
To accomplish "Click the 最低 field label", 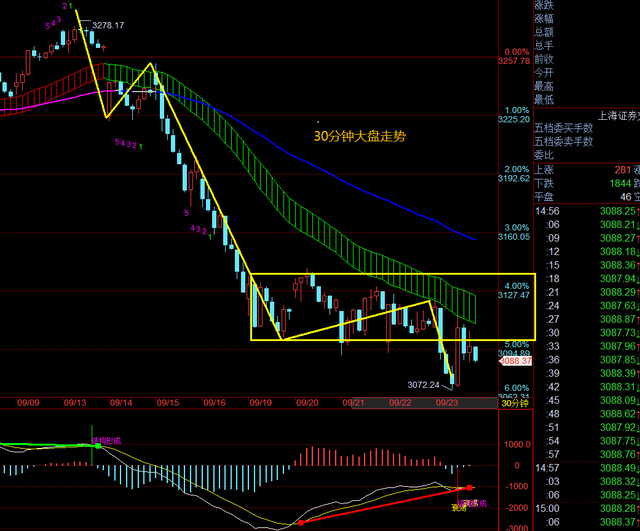I will click(x=544, y=99).
